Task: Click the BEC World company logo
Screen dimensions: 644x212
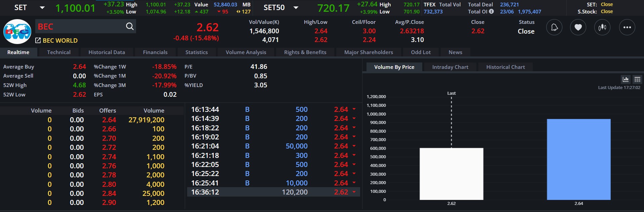Action: click(x=17, y=32)
